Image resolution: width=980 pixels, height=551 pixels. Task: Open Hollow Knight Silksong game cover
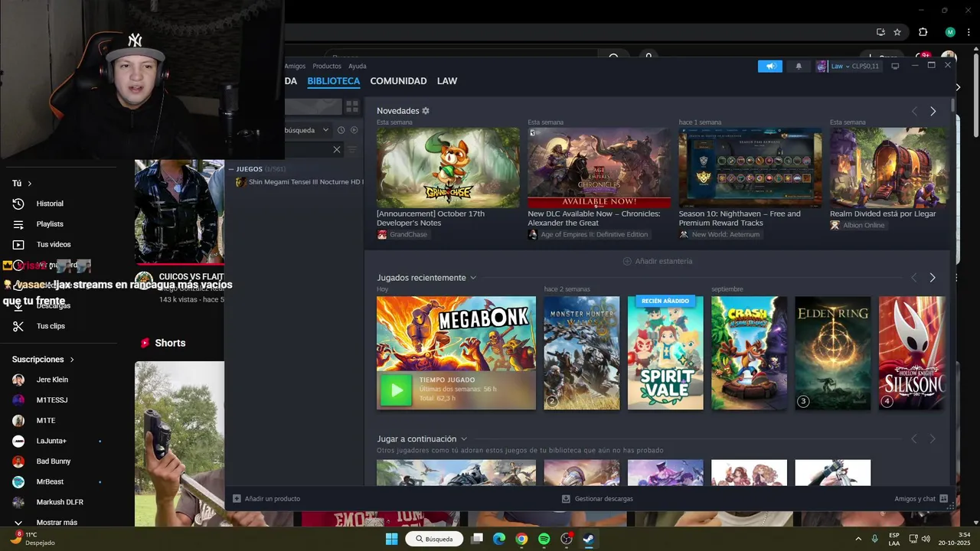tap(912, 353)
